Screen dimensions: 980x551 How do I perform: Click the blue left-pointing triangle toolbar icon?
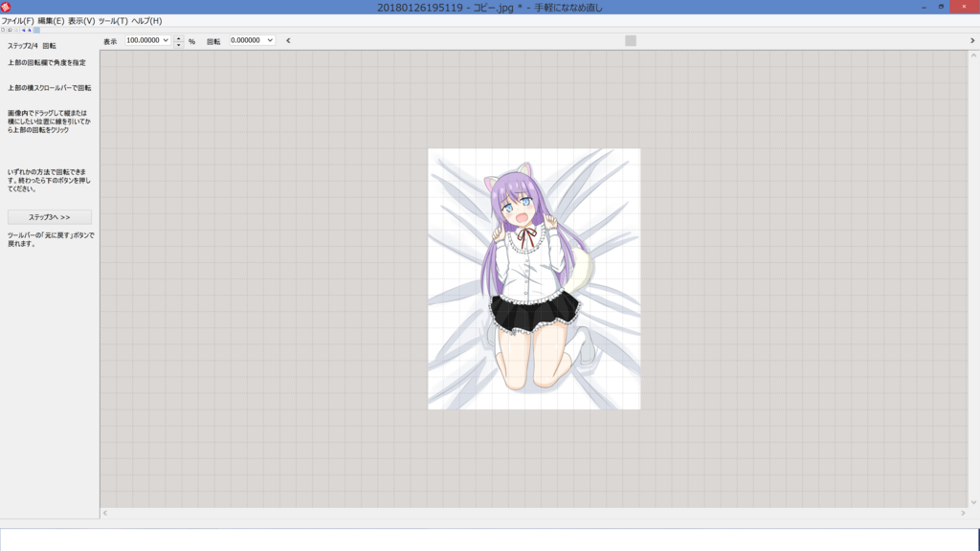click(24, 30)
